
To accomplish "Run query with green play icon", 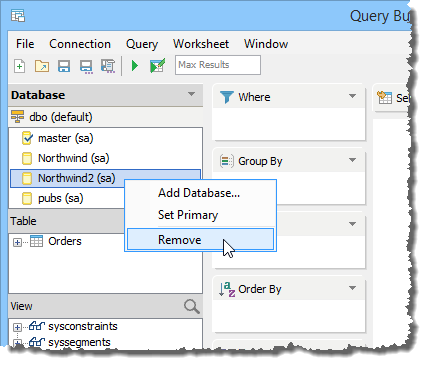I will [x=135, y=66].
